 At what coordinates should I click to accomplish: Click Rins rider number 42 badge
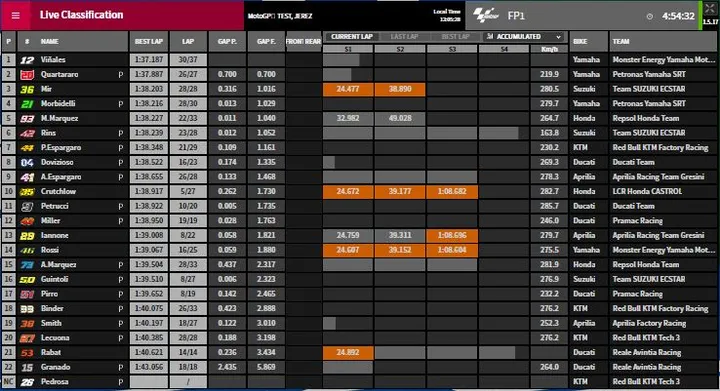click(27, 133)
